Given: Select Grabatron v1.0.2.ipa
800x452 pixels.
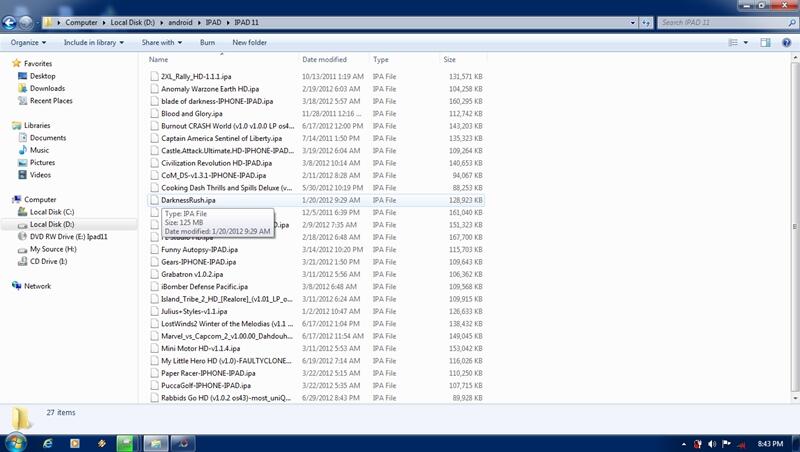Looking at the screenshot, I should [192, 274].
